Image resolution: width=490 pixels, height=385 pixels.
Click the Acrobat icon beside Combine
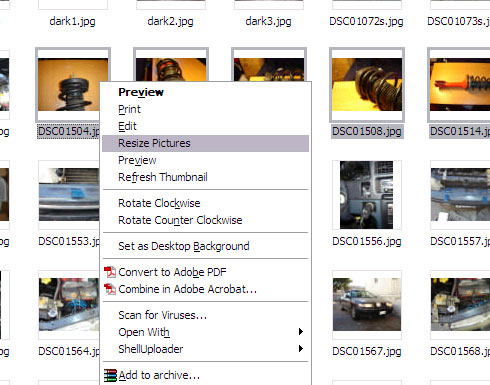coord(110,289)
